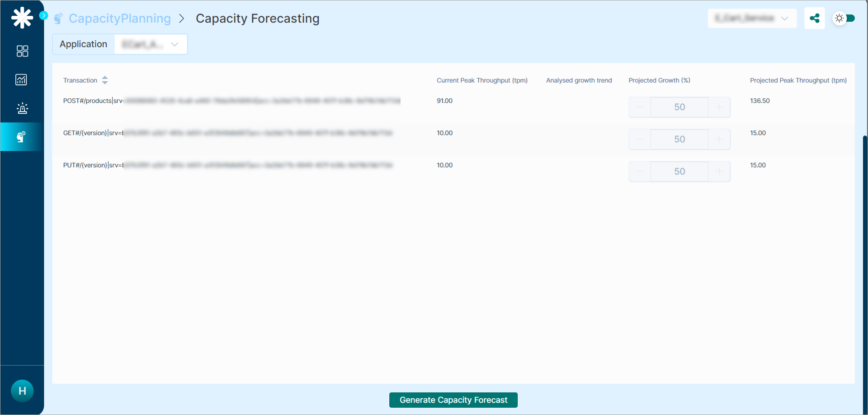Increase projected growth for GET version transaction

point(719,139)
